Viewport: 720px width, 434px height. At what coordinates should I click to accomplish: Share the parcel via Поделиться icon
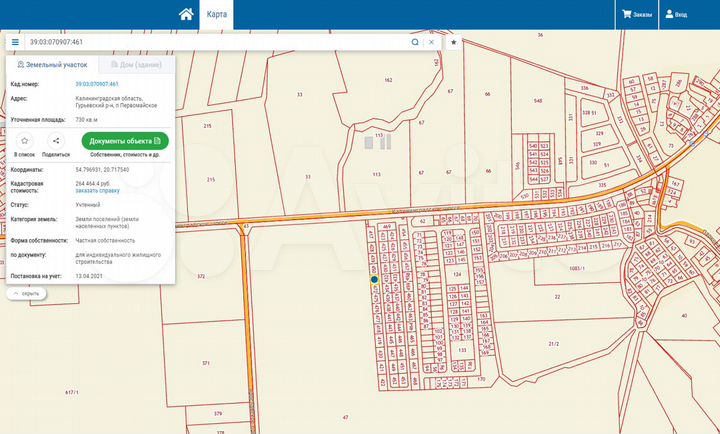point(56,141)
